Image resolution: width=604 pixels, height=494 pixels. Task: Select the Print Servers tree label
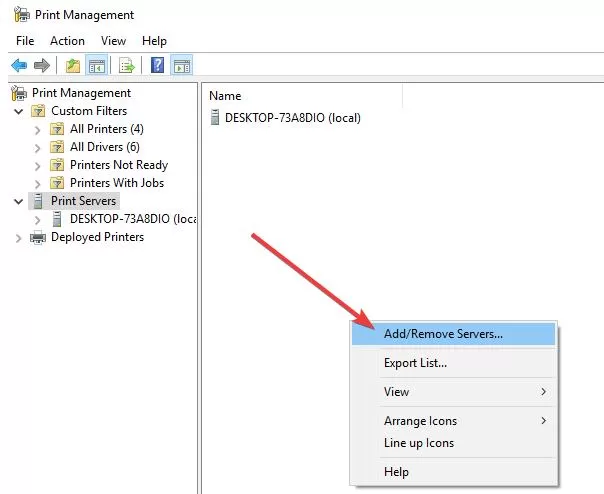[84, 201]
